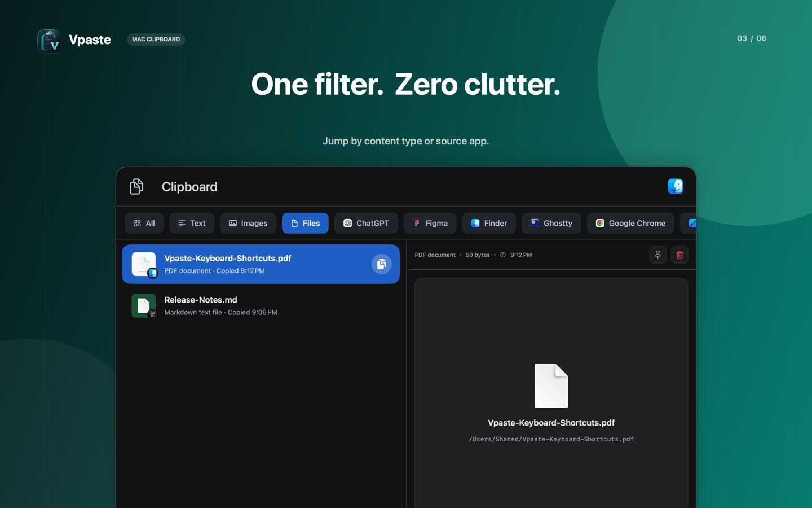Filter by Finder source app
The image size is (812, 508).
489,223
